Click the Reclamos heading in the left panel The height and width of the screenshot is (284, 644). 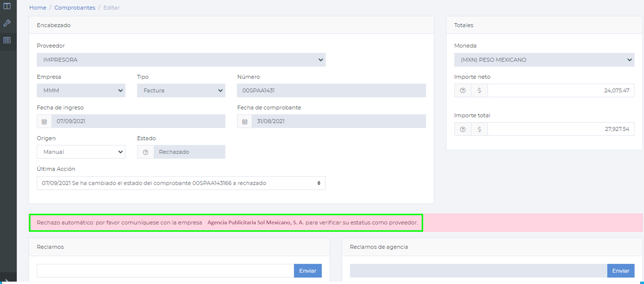tap(50, 247)
